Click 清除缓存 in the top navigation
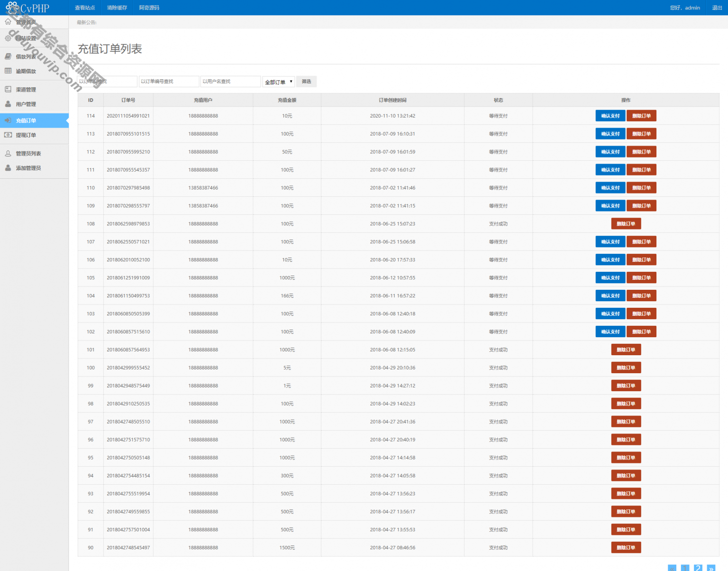Screen dimensions: 728x571 (x=117, y=8)
